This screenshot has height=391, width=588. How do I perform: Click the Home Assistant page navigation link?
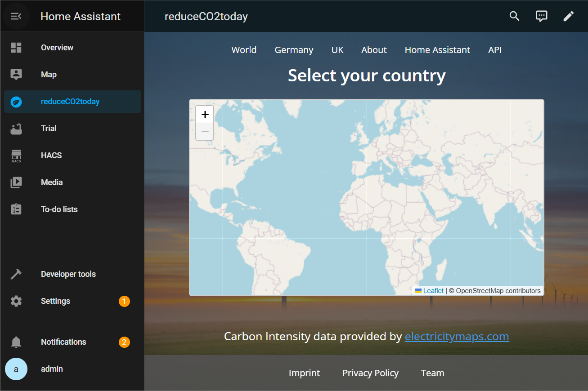[x=437, y=50]
